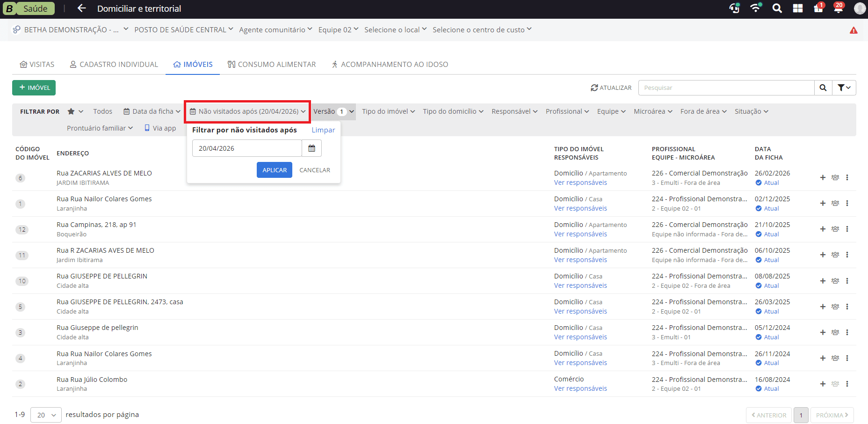Switch to the VISITAS tab

(x=37, y=65)
